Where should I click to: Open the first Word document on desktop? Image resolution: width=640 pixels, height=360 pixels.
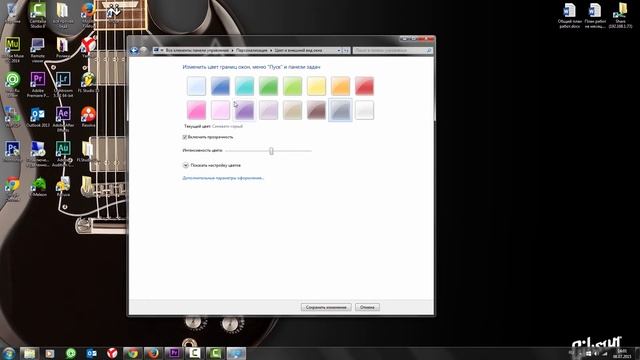coord(569,16)
